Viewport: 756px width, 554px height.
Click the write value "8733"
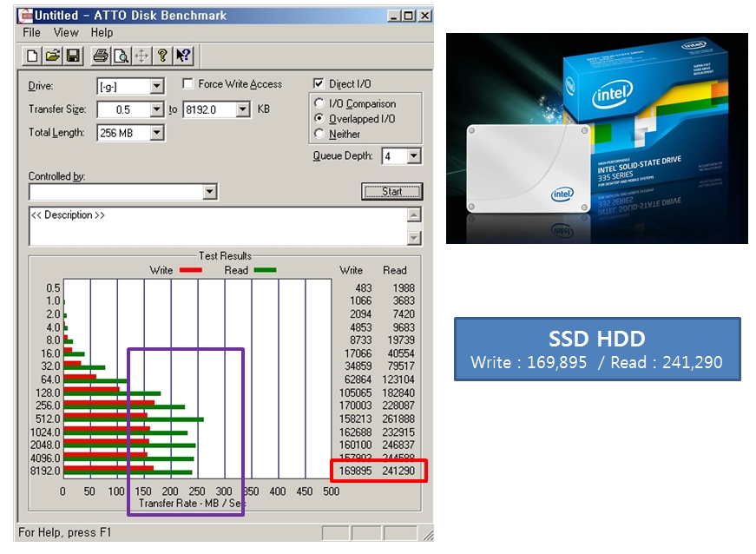(361, 340)
